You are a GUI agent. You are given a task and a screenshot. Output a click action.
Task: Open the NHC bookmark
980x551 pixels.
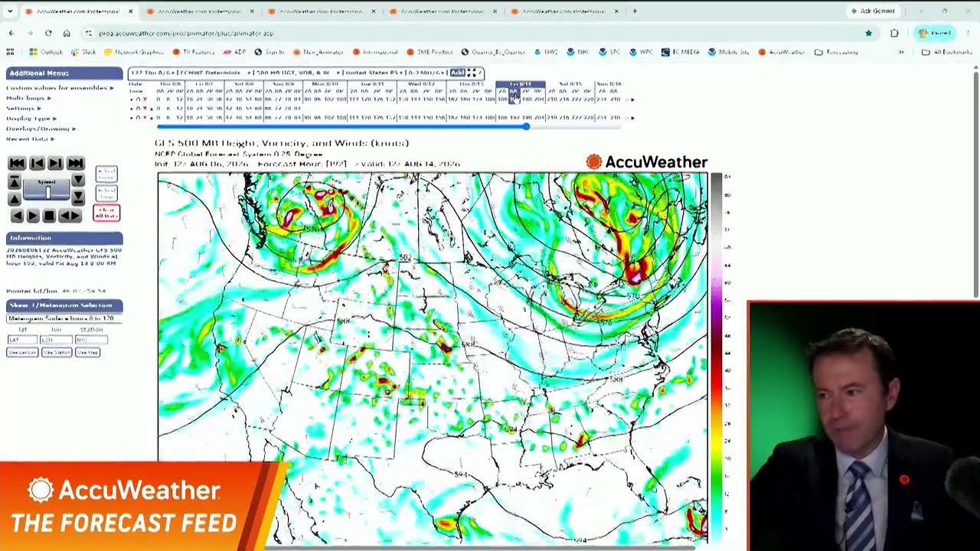click(577, 52)
